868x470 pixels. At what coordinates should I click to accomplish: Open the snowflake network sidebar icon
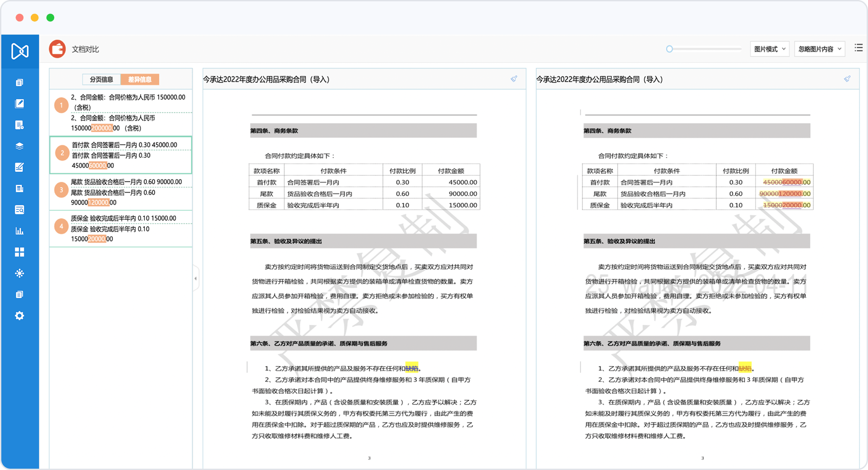tap(20, 274)
